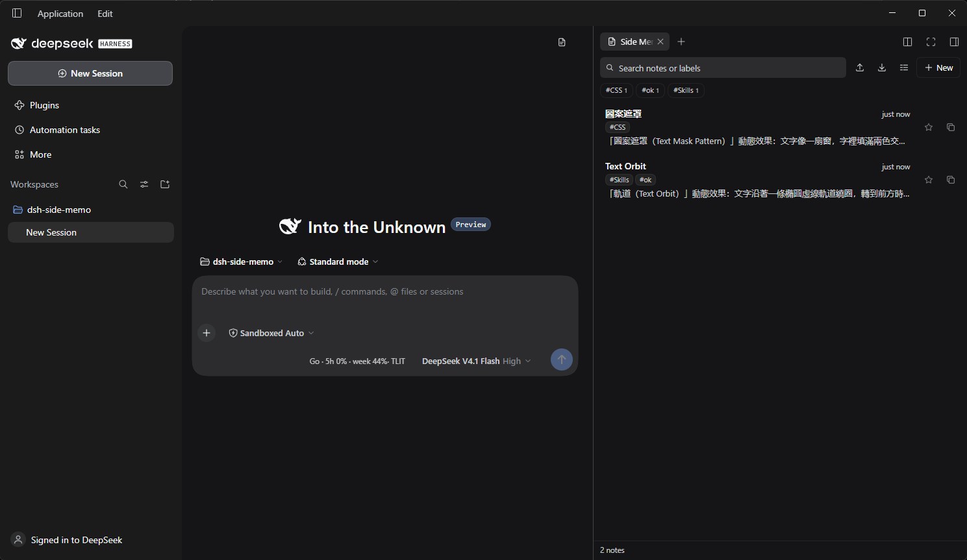The height and width of the screenshot is (560, 967).
Task: Create a New note
Action: pos(938,67)
